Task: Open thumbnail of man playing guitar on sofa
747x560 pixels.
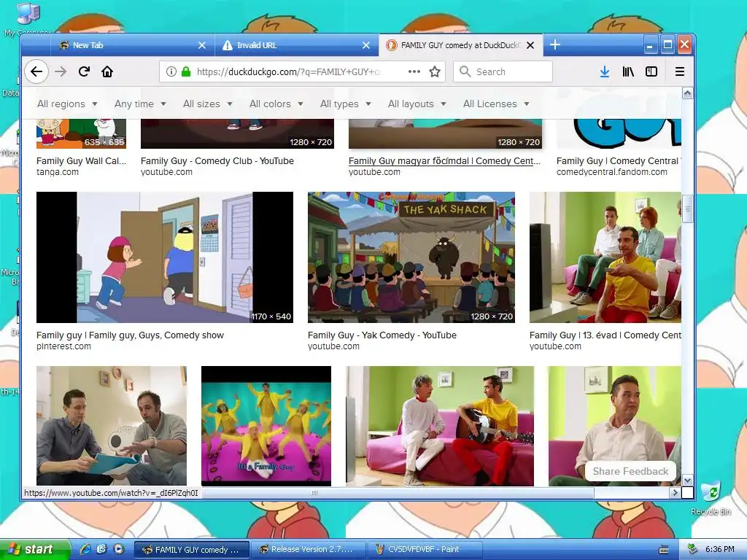Action: [x=440, y=426]
